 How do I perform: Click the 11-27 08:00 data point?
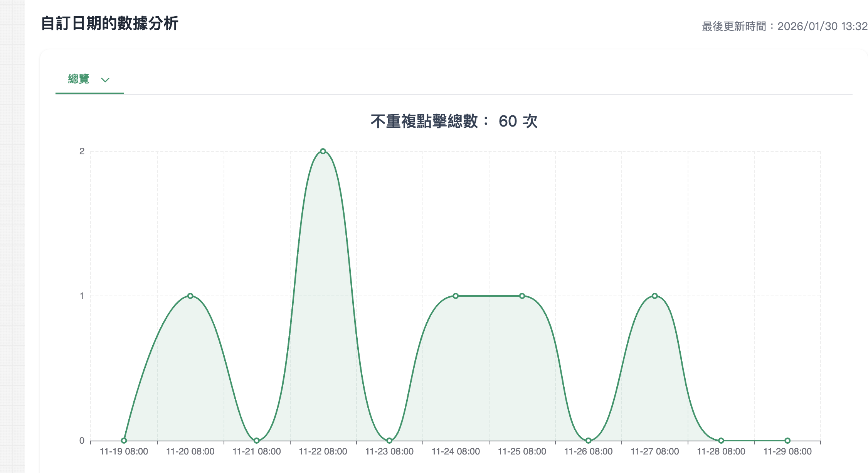[654, 296]
